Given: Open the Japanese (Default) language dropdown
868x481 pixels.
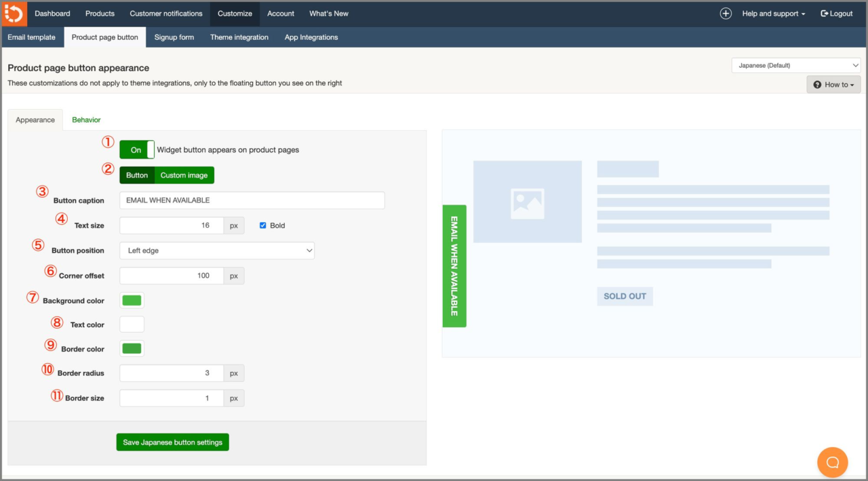Looking at the screenshot, I should [x=796, y=66].
